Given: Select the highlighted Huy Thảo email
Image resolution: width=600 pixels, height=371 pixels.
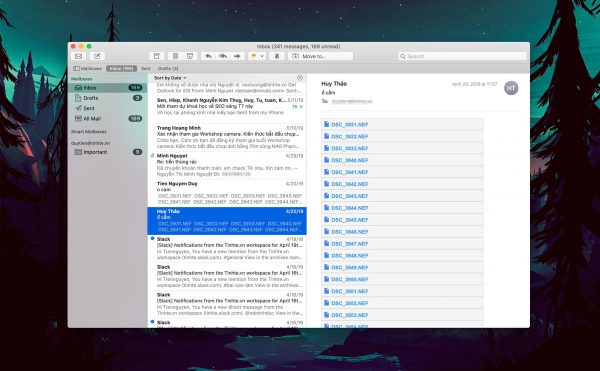Looking at the screenshot, I should [x=227, y=221].
